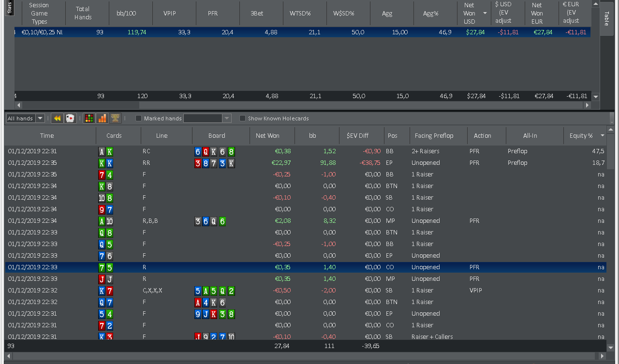The image size is (619, 364).
Task: Click the 47,5 equity value
Action: [x=597, y=151]
